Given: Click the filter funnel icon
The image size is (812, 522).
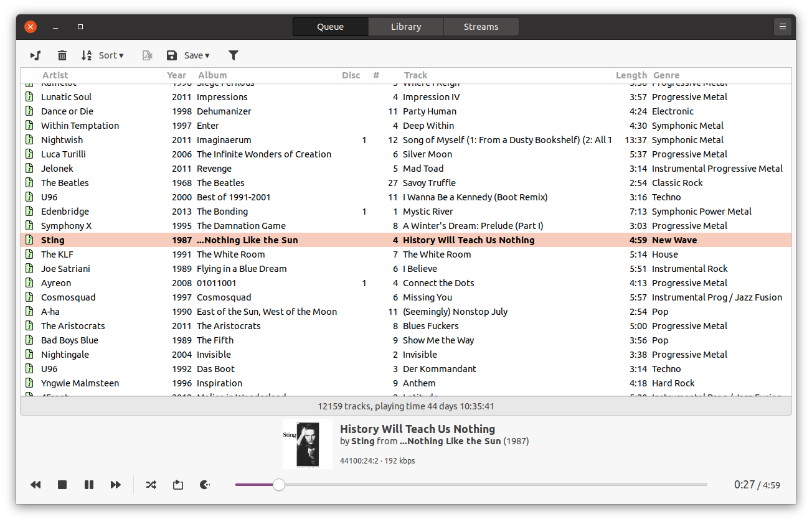Looking at the screenshot, I should pyautogui.click(x=234, y=55).
